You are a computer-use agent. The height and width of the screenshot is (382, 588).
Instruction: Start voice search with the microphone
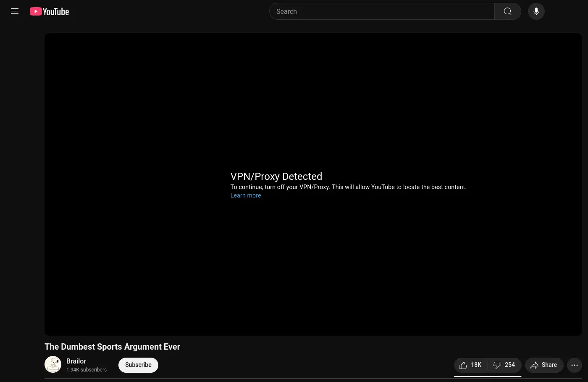(536, 11)
